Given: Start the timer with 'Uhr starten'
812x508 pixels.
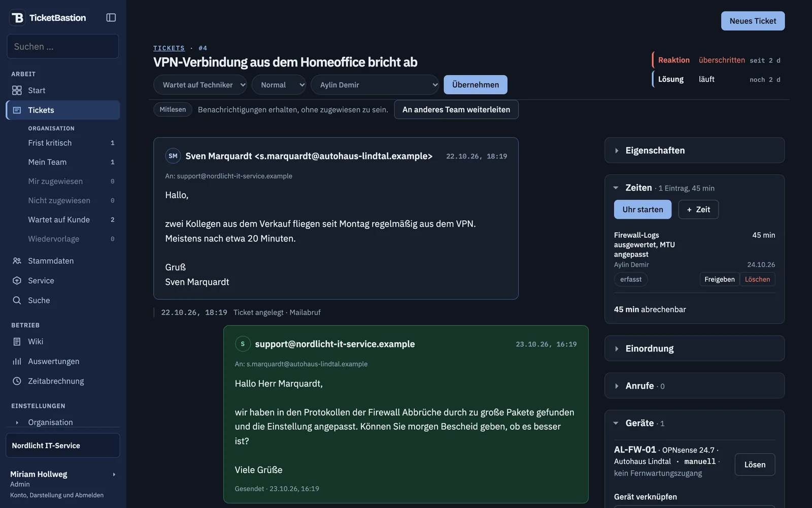Looking at the screenshot, I should coord(642,209).
